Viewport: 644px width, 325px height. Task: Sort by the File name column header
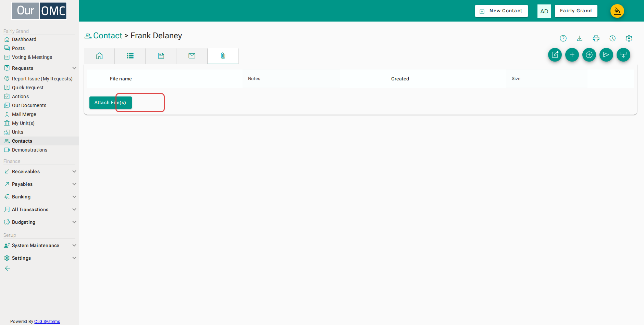121,79
